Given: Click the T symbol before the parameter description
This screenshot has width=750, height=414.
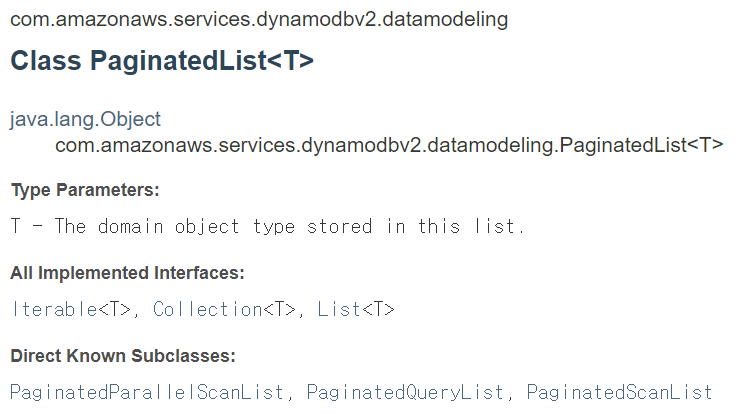Looking at the screenshot, I should click(16, 226).
